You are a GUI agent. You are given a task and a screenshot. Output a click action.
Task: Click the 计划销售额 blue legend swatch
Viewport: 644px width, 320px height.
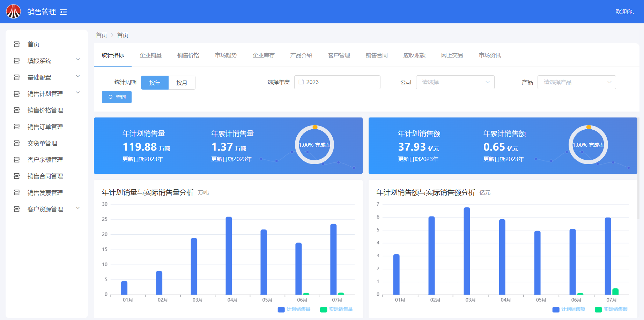[x=556, y=310]
